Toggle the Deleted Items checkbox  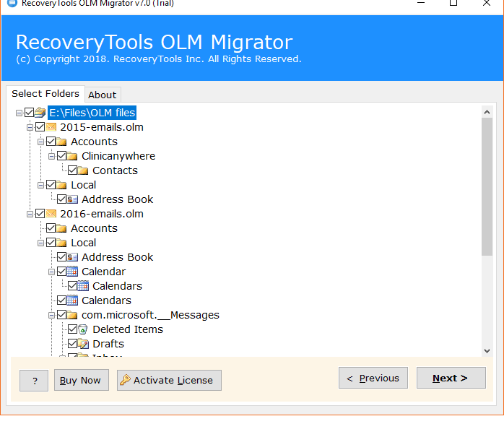pyautogui.click(x=73, y=329)
